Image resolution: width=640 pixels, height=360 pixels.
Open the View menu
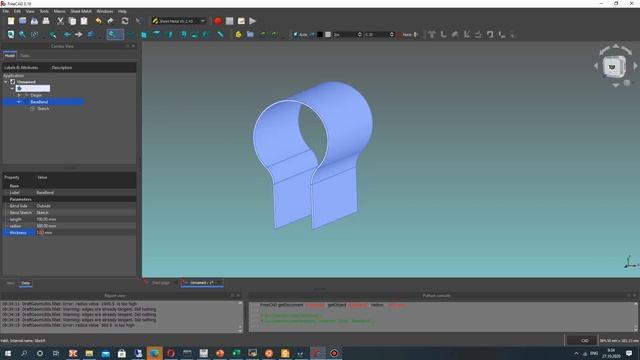pos(30,11)
